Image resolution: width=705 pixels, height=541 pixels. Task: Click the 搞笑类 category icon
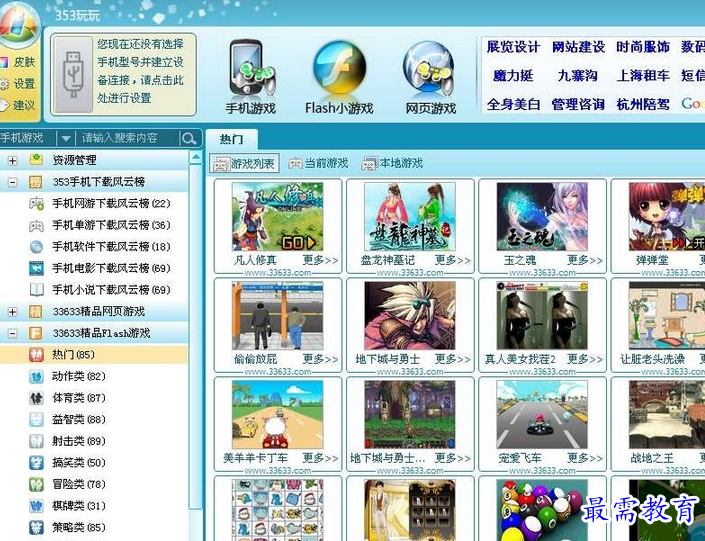click(36, 462)
